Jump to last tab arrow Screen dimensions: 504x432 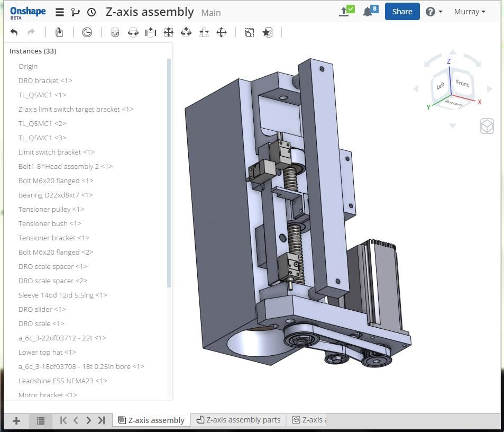(102, 420)
